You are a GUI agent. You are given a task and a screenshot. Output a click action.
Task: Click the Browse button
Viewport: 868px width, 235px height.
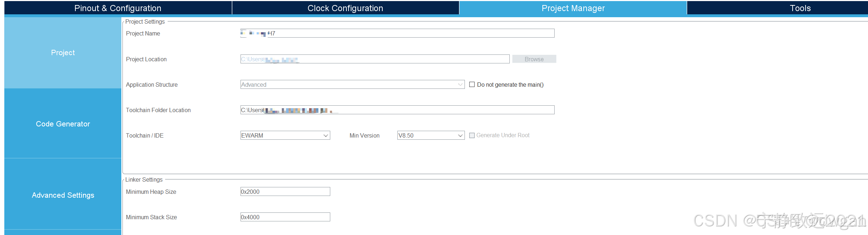534,59
